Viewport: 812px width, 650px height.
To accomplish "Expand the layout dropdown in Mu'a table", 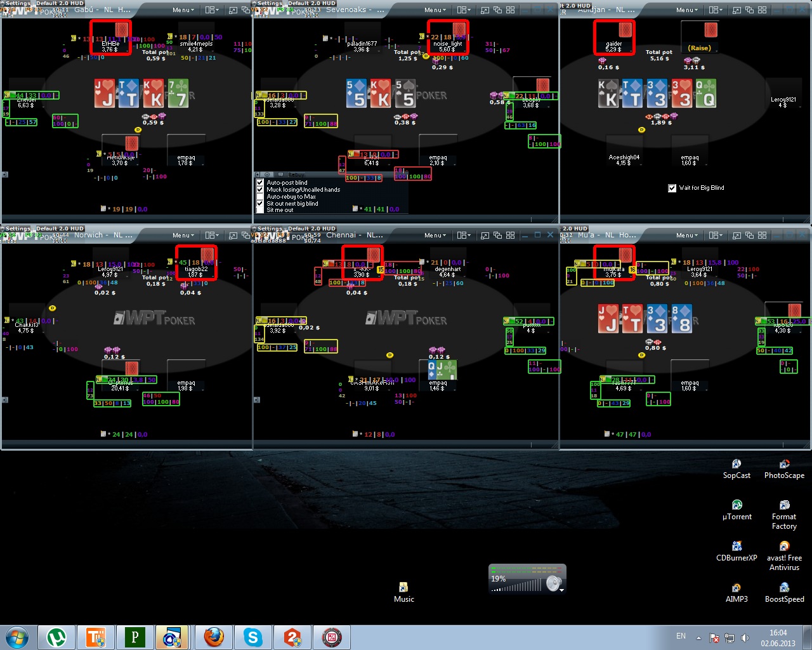I will (716, 235).
